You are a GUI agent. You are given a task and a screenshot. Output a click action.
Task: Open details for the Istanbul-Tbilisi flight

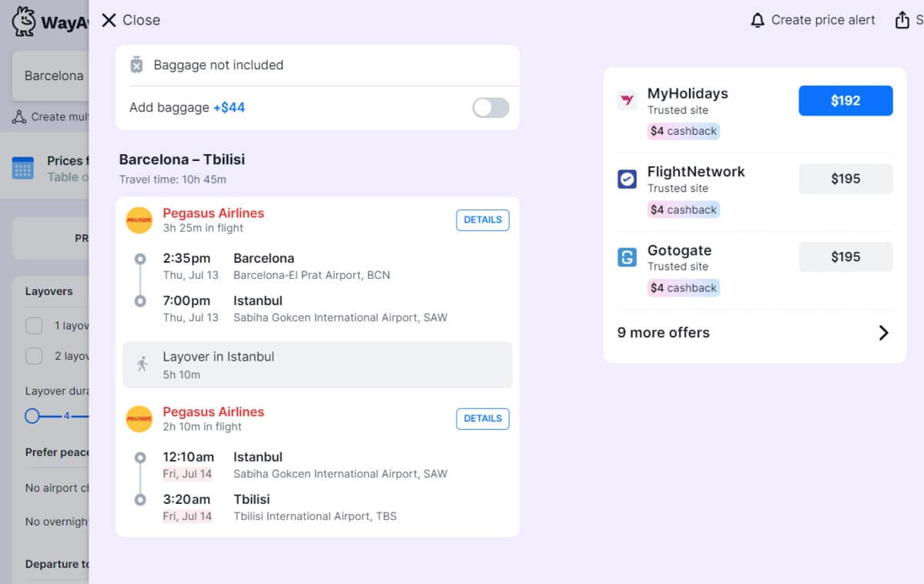483,418
